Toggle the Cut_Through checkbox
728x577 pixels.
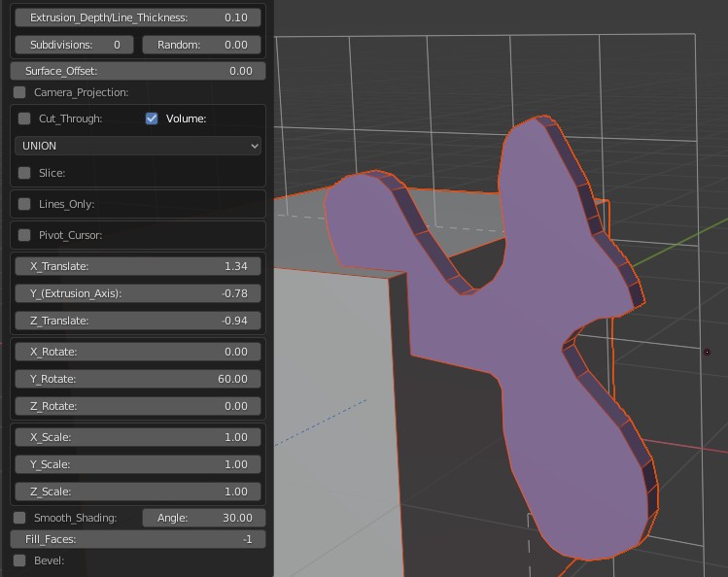24,119
